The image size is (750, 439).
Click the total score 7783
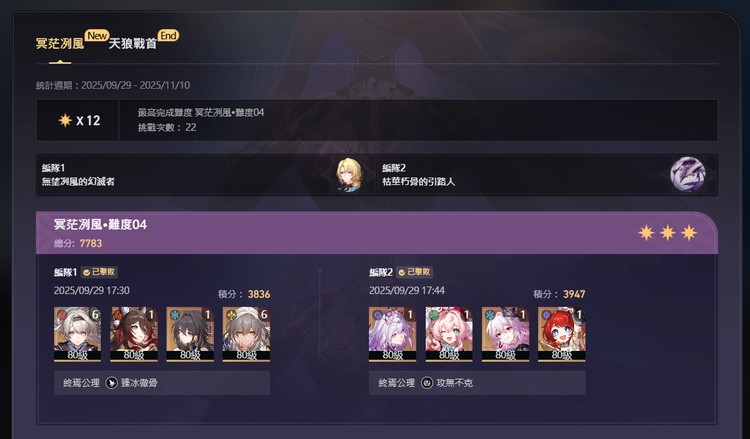[90, 243]
